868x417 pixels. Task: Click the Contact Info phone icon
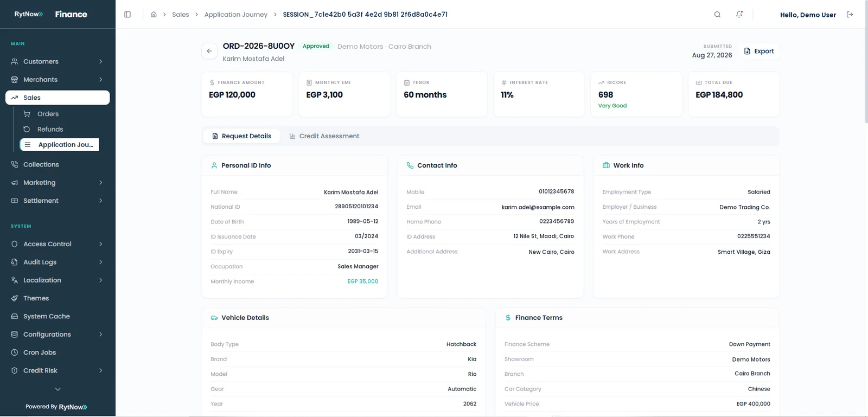(x=410, y=165)
